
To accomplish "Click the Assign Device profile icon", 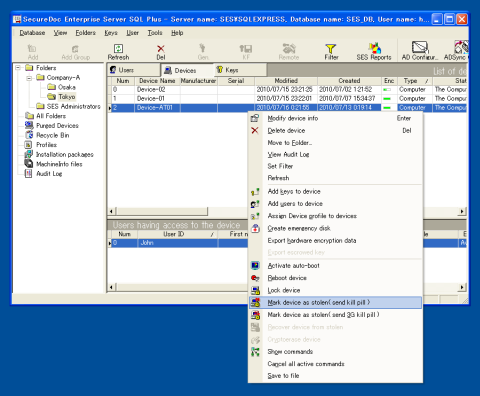I will pyautogui.click(x=255, y=216).
